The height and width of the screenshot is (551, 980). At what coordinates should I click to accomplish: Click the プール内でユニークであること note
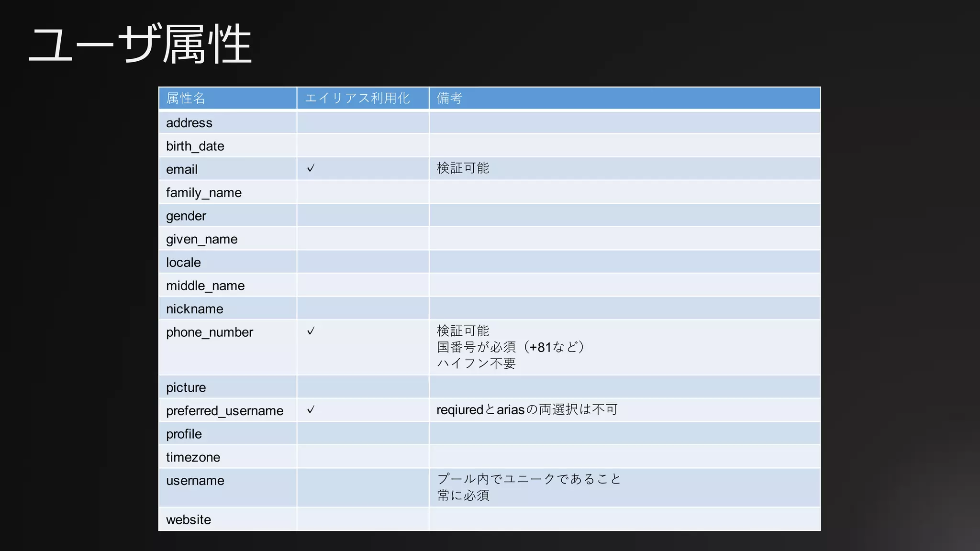tap(529, 479)
